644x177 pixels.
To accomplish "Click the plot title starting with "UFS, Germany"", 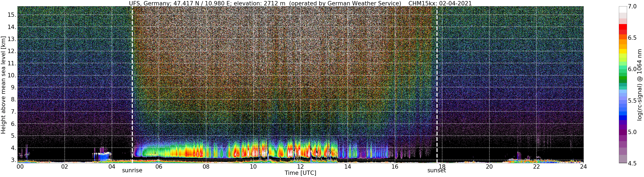I will tap(300, 3).
